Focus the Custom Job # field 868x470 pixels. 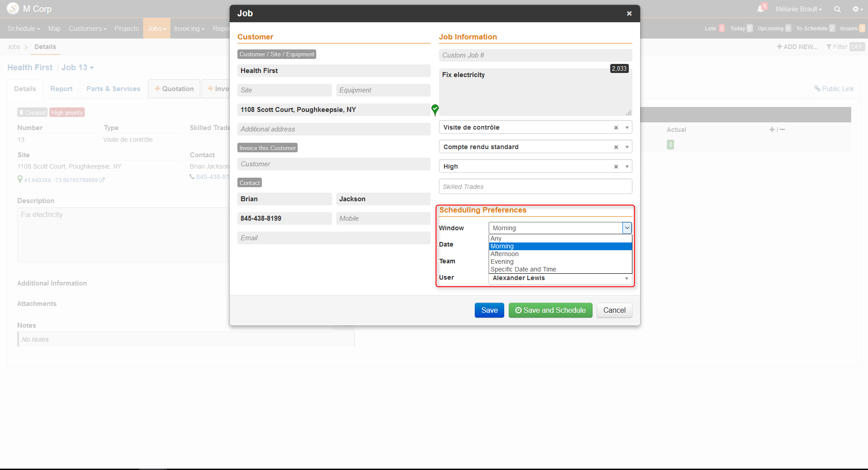click(535, 55)
